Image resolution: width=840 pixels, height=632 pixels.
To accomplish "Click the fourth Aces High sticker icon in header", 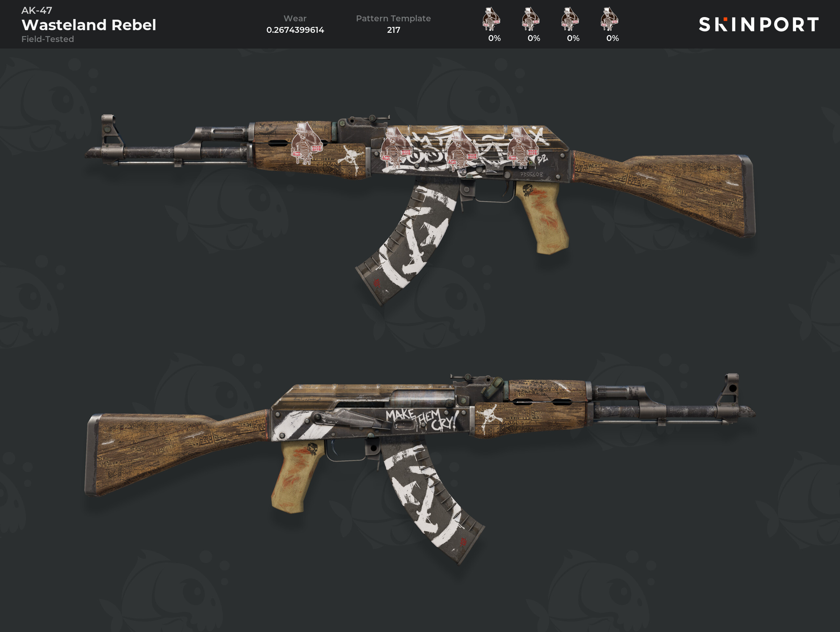I will 610,19.
